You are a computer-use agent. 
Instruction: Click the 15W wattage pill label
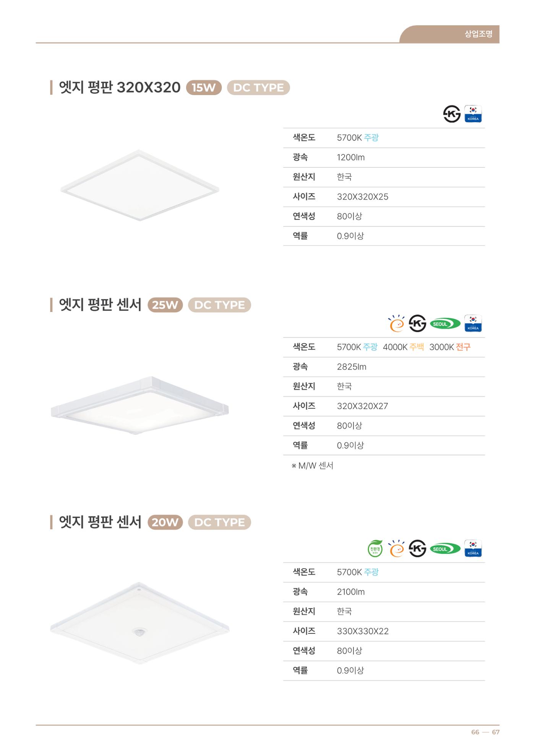tap(204, 87)
